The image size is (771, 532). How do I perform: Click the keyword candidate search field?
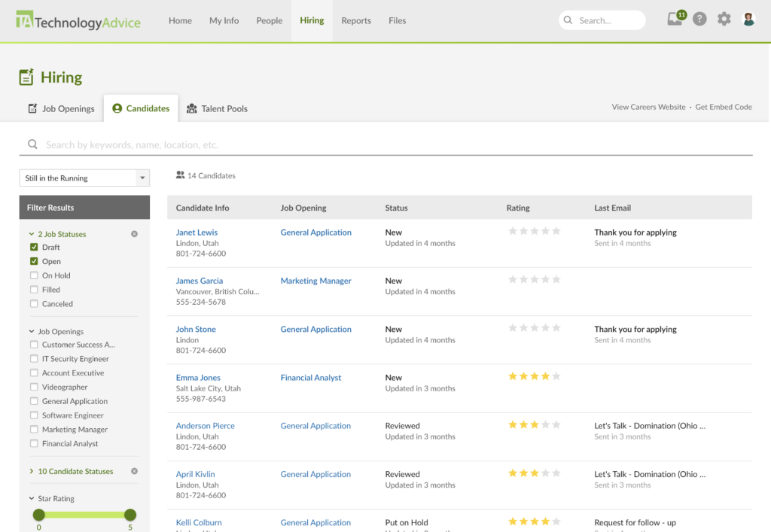click(x=385, y=144)
